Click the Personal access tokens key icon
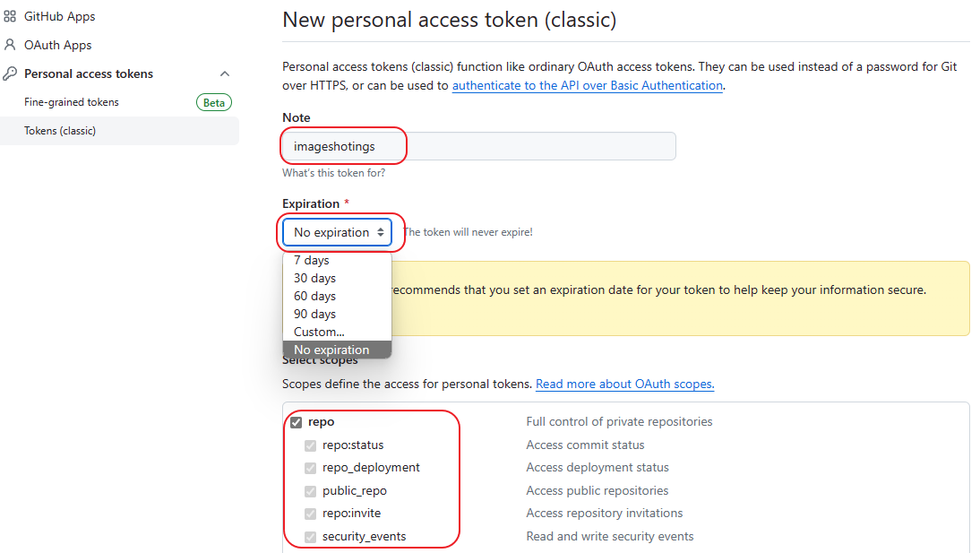The height and width of the screenshot is (553, 980). (11, 73)
